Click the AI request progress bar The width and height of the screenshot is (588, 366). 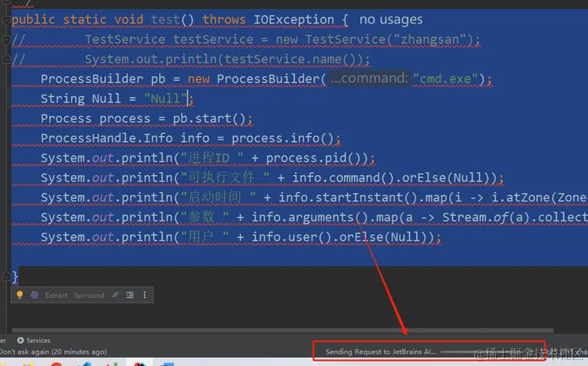[x=492, y=352]
